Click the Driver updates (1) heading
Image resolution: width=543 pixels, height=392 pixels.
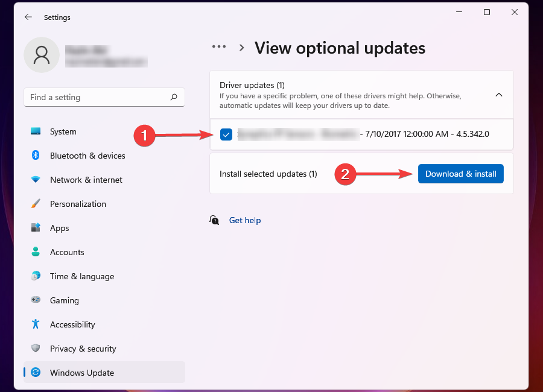click(252, 85)
